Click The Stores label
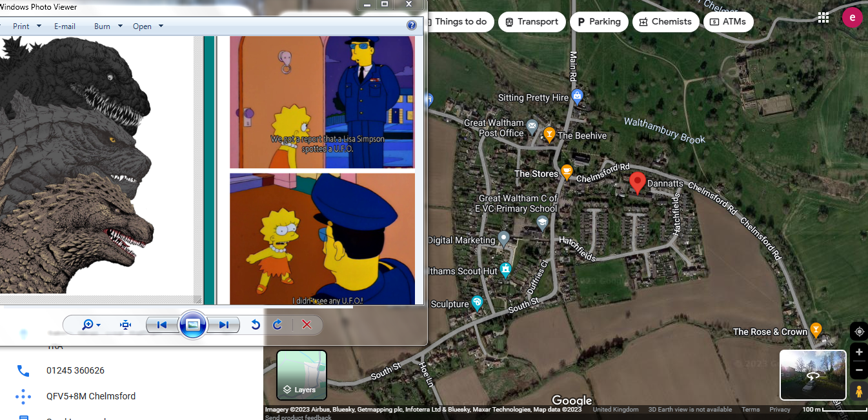The image size is (868, 420). coord(536,174)
